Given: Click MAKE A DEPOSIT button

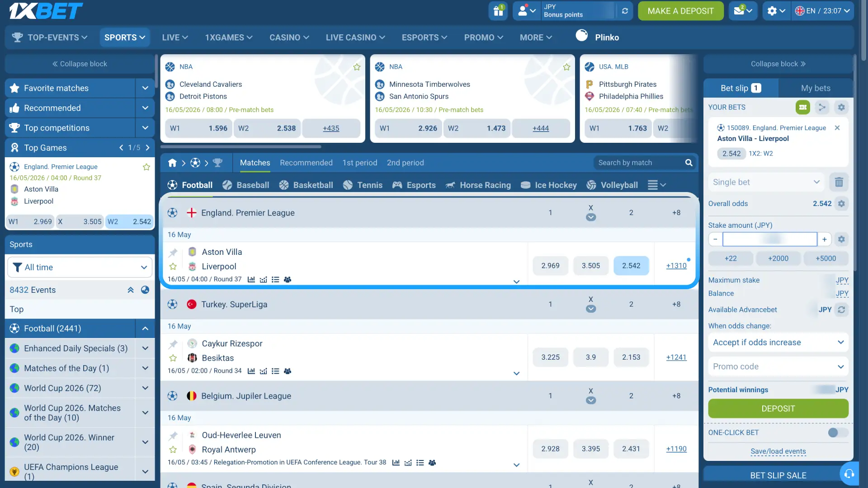Looking at the screenshot, I should tap(680, 11).
